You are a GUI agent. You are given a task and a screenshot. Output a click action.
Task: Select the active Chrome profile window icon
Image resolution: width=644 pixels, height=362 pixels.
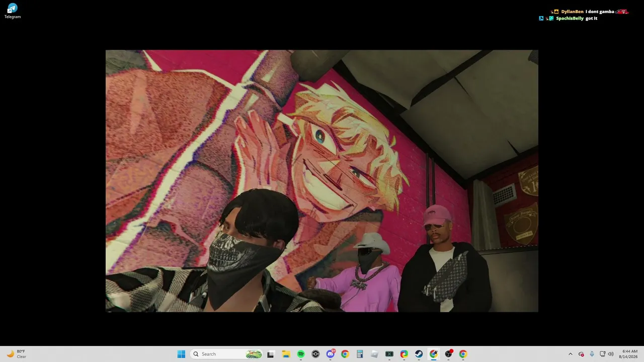[433, 354]
